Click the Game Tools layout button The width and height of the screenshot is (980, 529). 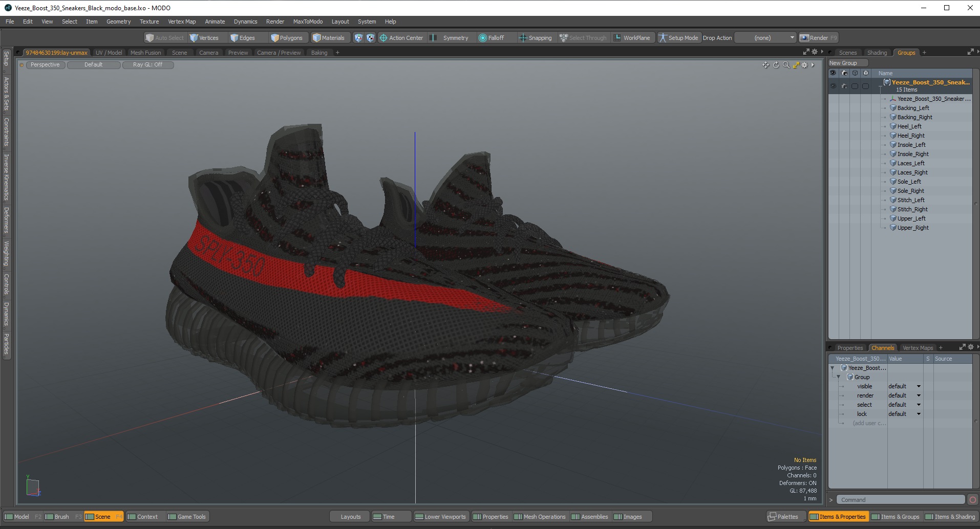tap(187, 517)
